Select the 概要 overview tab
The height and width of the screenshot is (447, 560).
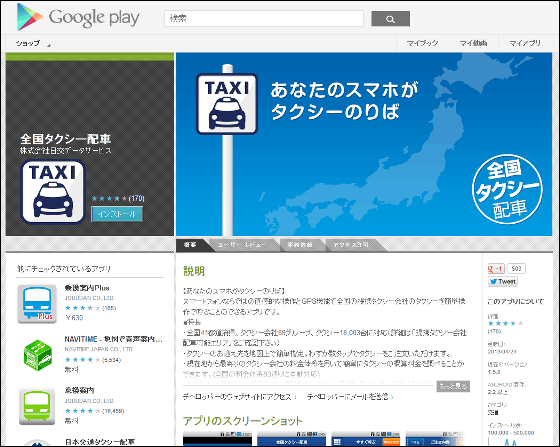coord(190,245)
